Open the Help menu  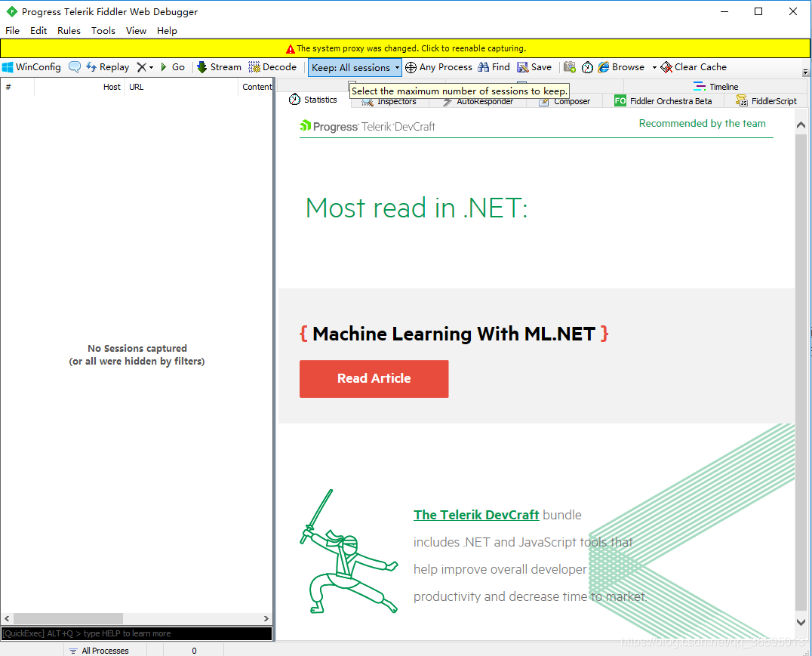coord(167,30)
